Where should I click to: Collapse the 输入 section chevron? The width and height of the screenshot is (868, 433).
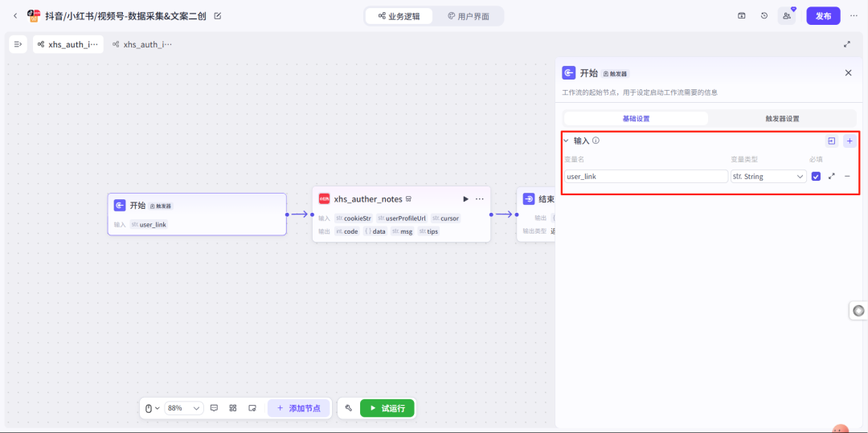(x=567, y=141)
